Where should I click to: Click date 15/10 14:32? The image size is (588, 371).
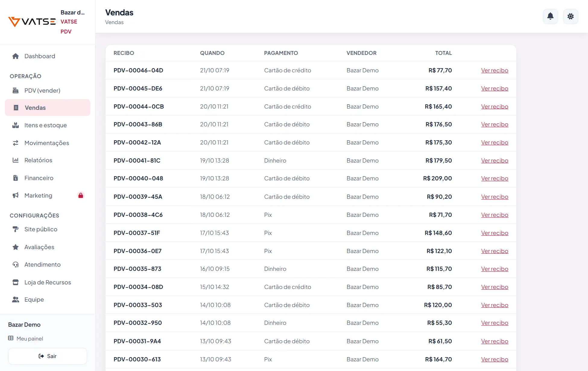tap(214, 287)
